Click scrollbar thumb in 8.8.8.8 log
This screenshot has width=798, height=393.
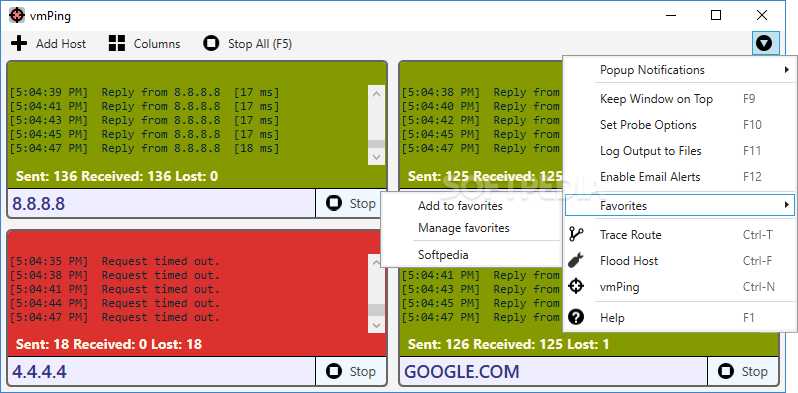point(376,144)
